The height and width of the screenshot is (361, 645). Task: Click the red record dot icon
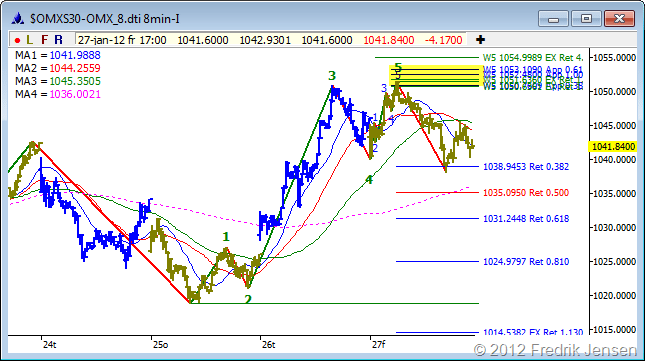pos(17,40)
